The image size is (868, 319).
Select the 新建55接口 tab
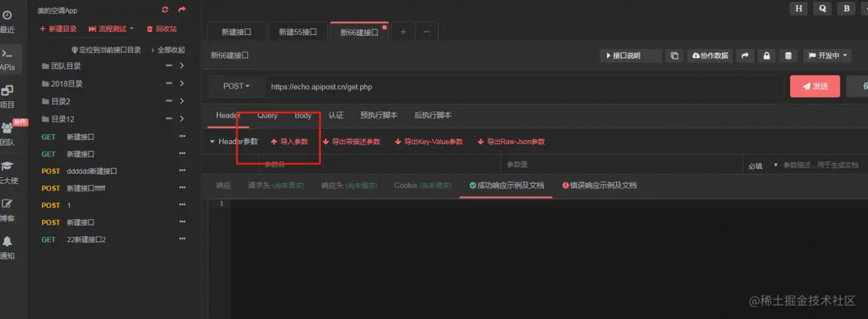298,32
